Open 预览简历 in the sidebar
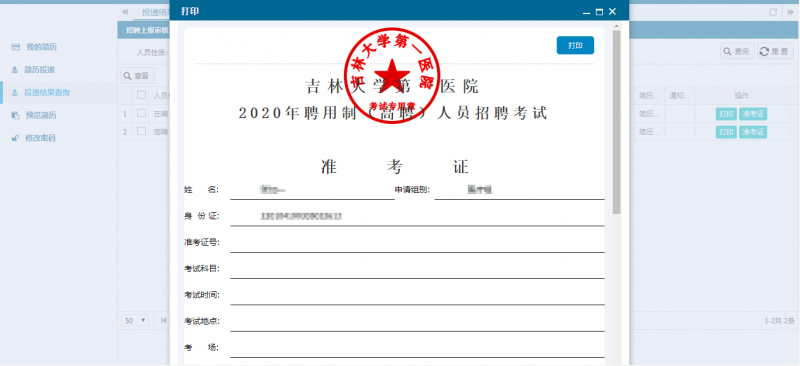 click(34, 115)
